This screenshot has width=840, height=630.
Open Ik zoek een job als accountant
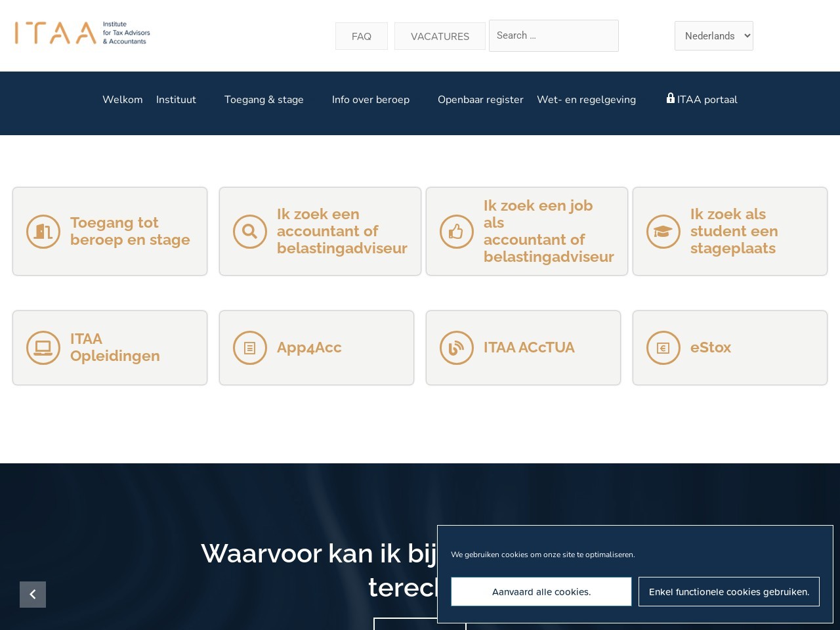coord(549,231)
